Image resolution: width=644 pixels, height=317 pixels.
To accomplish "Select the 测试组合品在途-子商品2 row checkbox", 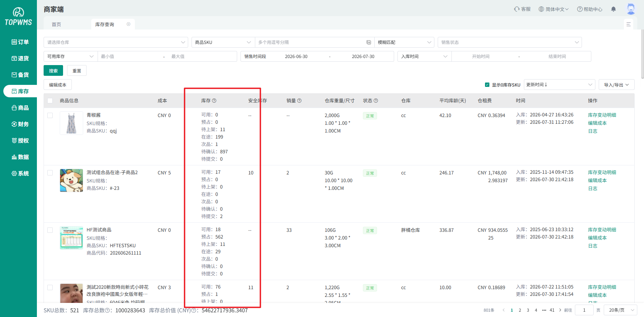I will (x=50, y=173).
